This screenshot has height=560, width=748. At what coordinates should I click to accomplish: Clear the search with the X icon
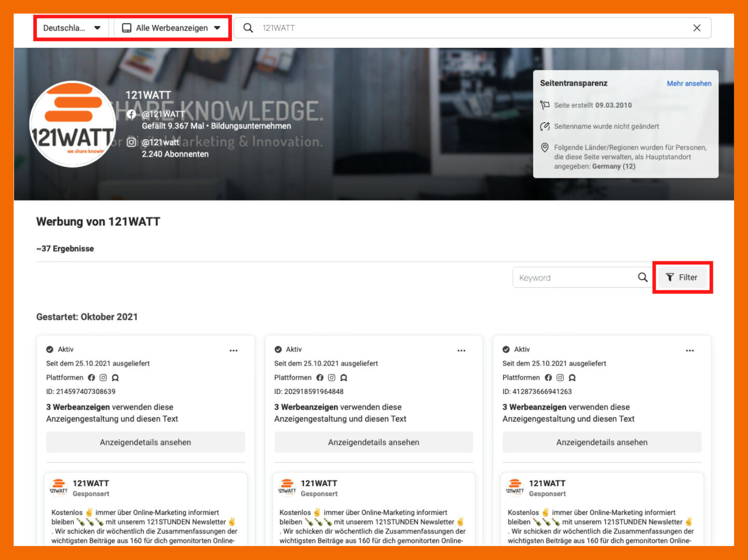[697, 28]
